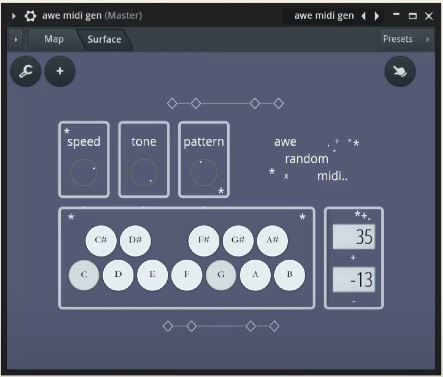Select next preset with right arrow
443x377 pixels.
tap(377, 16)
